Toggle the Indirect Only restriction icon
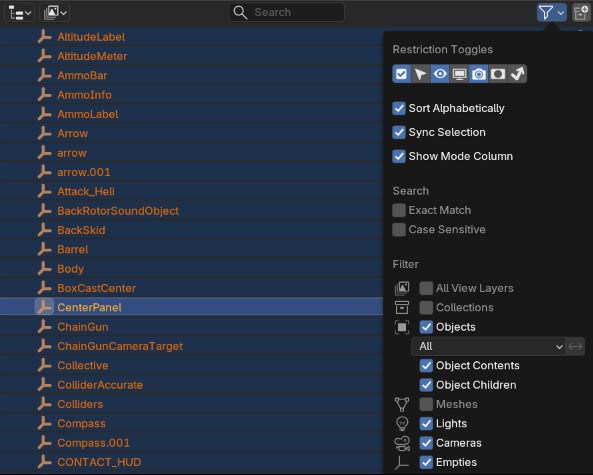593x475 pixels. pos(517,74)
